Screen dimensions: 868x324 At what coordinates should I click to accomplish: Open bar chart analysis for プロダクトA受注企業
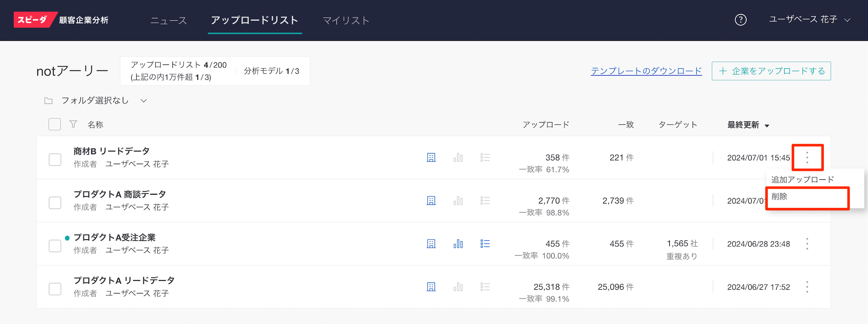[458, 244]
